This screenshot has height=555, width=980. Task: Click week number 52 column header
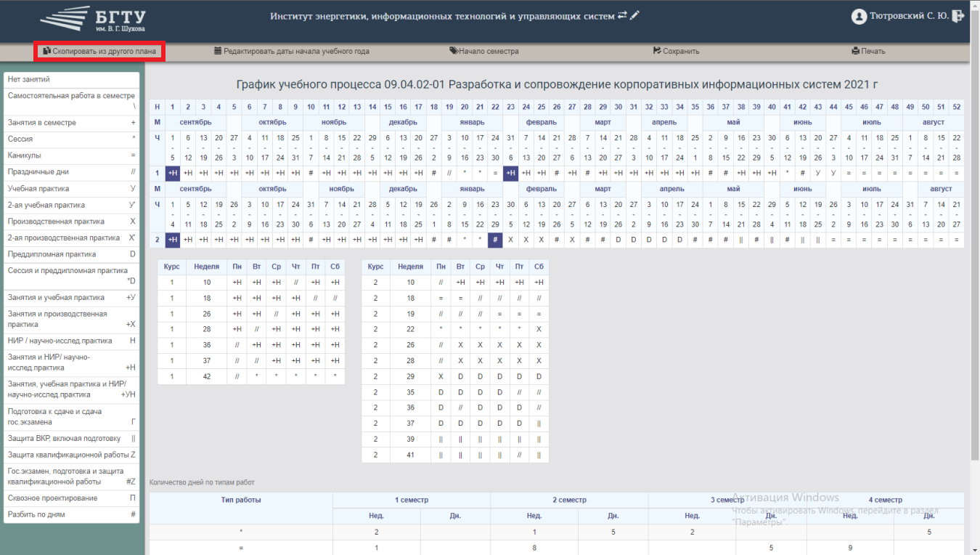tap(957, 107)
